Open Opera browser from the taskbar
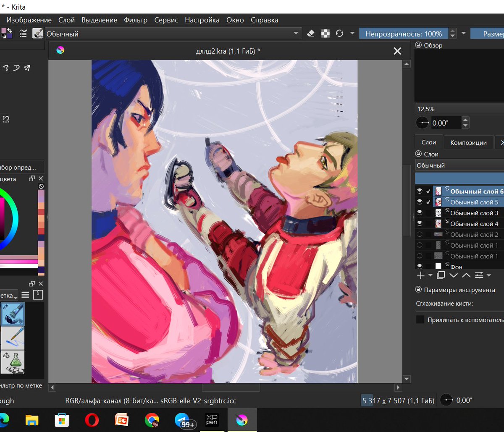504x432 pixels. 92,419
